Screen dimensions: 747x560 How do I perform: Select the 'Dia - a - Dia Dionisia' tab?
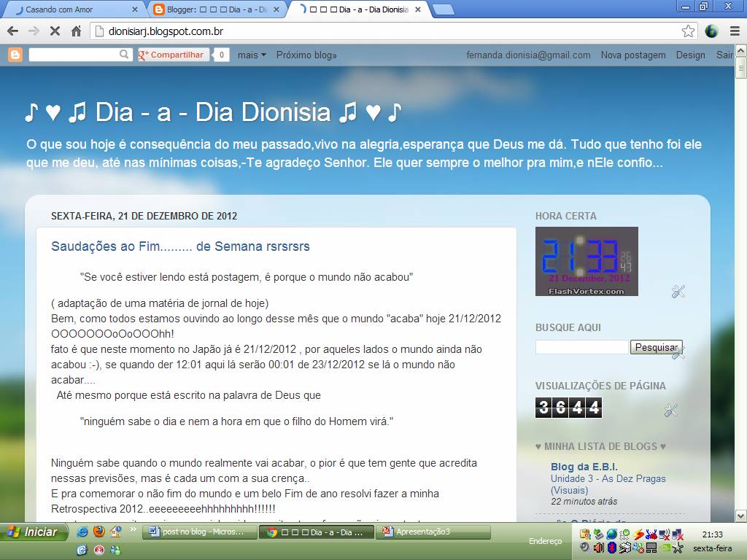click(x=360, y=9)
